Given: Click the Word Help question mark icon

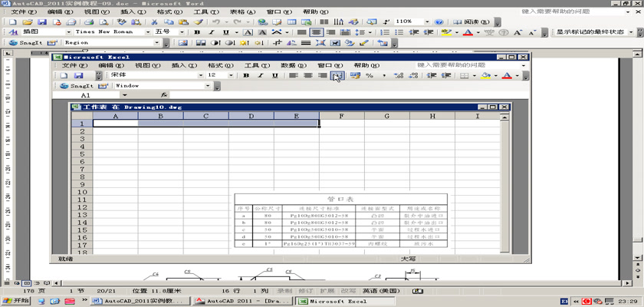Looking at the screenshot, I should point(439,21).
